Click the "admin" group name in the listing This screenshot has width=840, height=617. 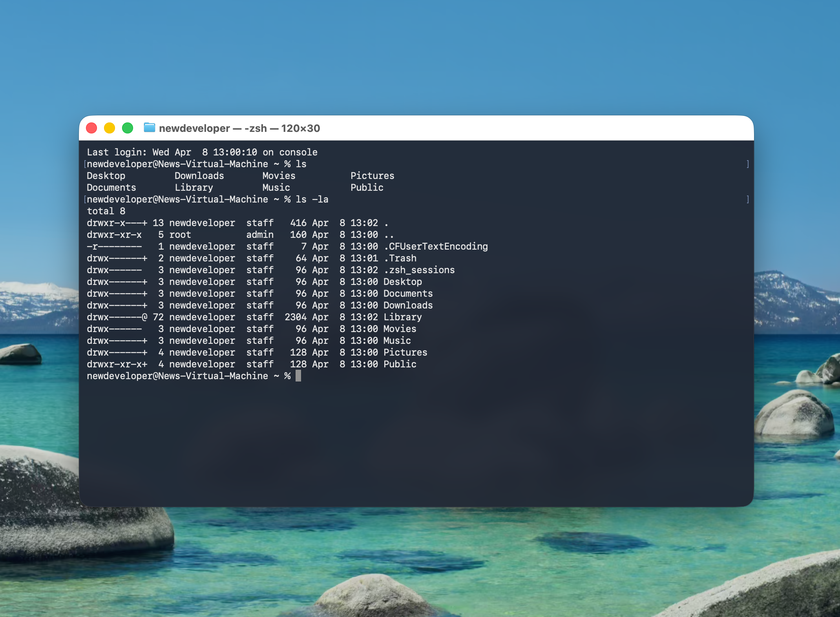(x=260, y=235)
